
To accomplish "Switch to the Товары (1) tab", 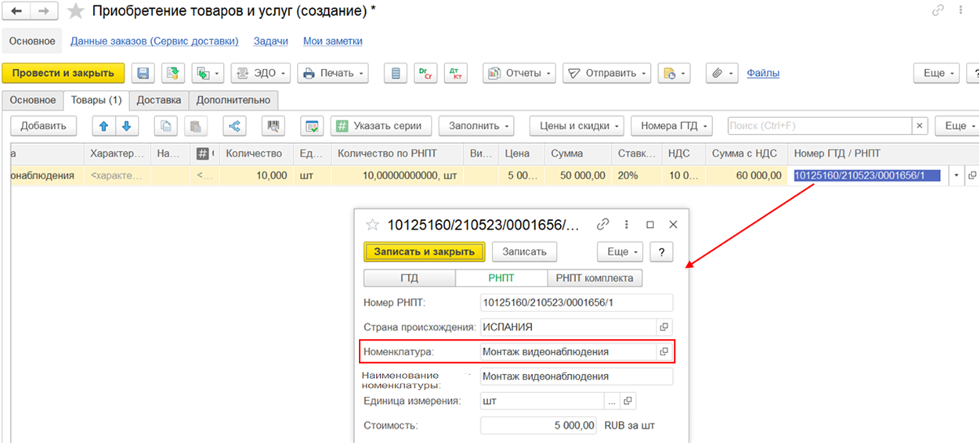I will (96, 100).
